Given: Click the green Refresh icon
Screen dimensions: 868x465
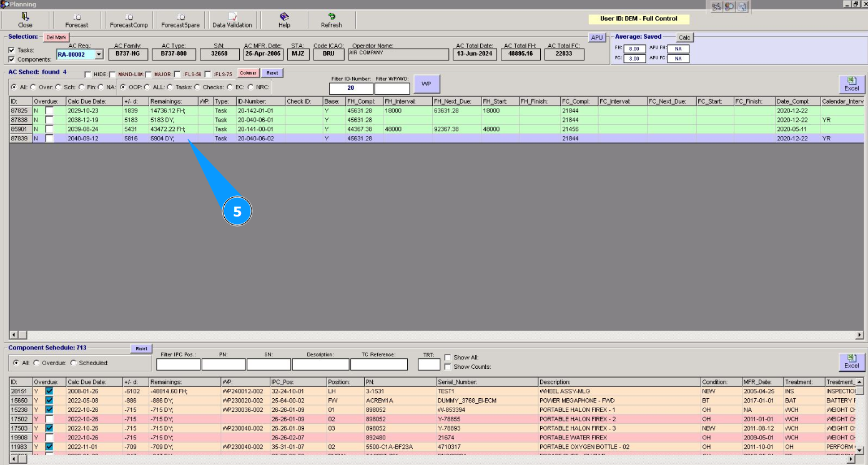Looking at the screenshot, I should click(332, 17).
